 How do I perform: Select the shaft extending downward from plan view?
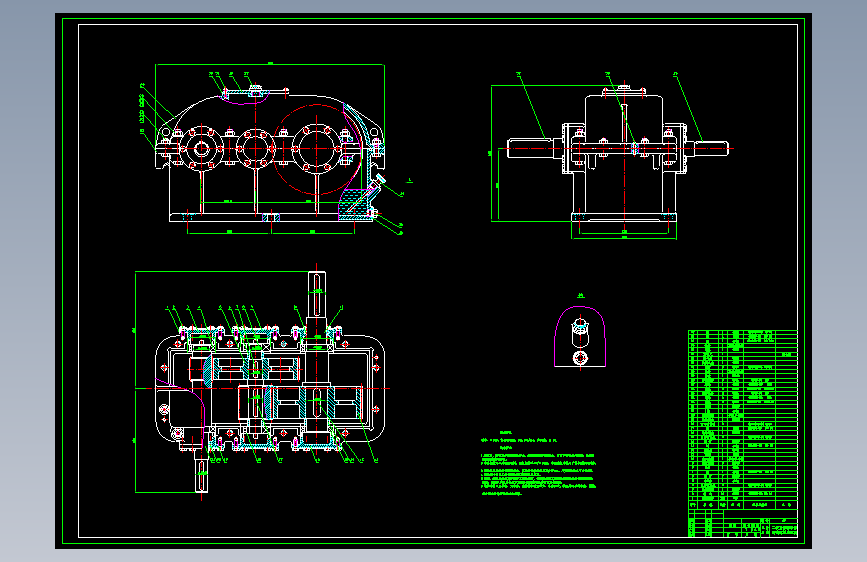201,470
